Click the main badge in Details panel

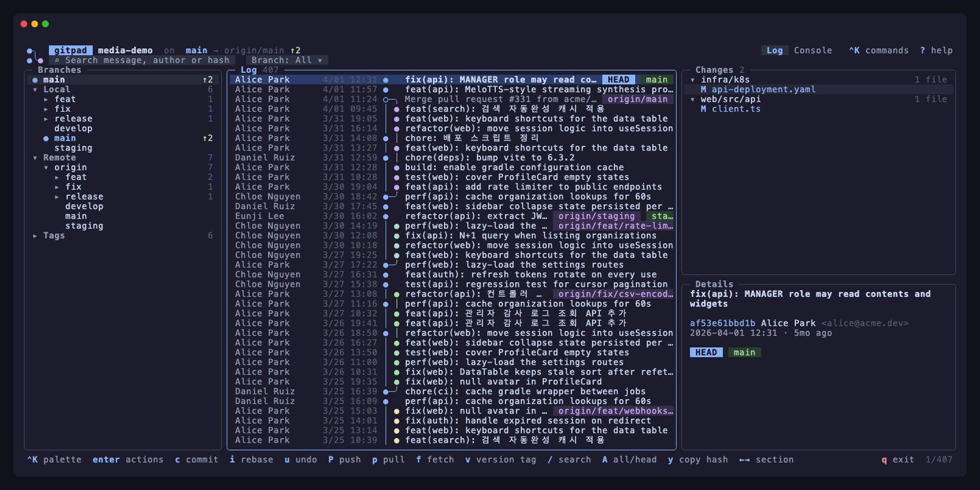click(x=745, y=353)
